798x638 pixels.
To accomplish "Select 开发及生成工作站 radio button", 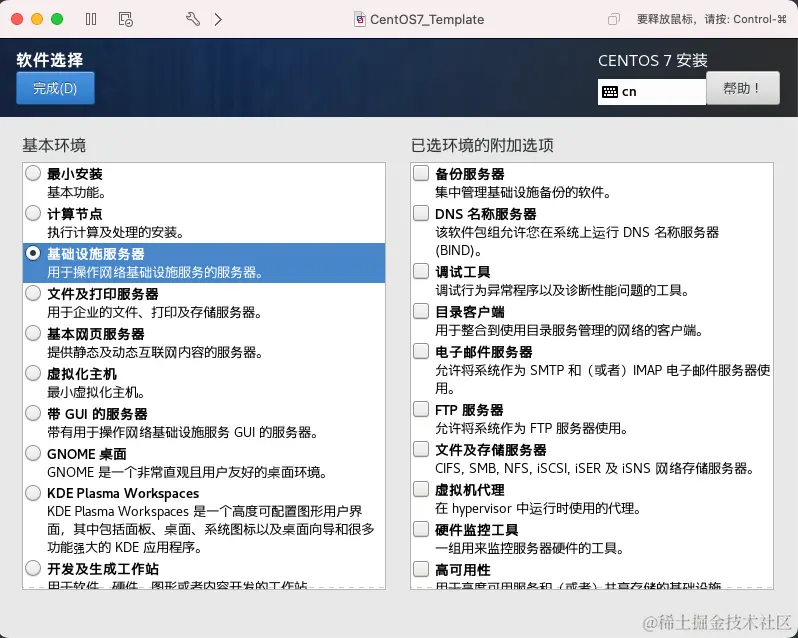I will 33,568.
